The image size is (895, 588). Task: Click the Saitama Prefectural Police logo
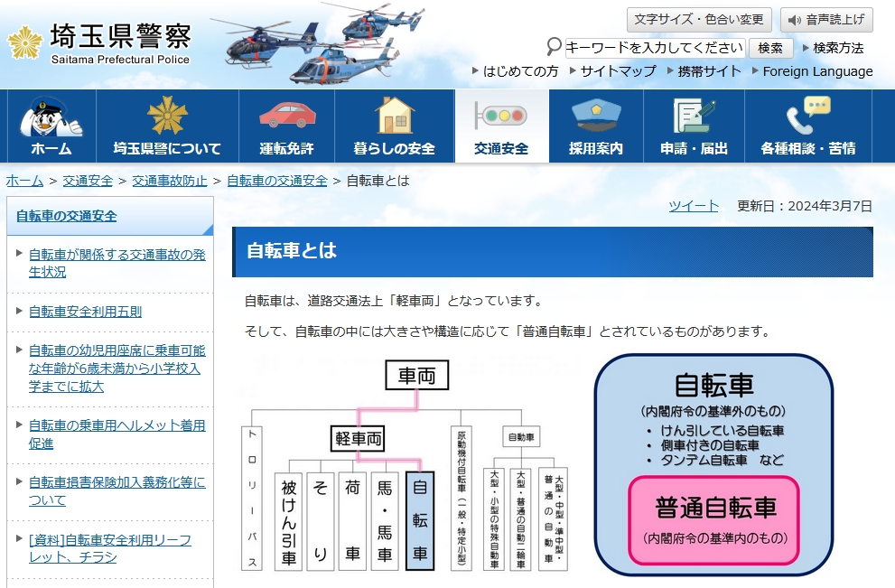click(x=99, y=43)
